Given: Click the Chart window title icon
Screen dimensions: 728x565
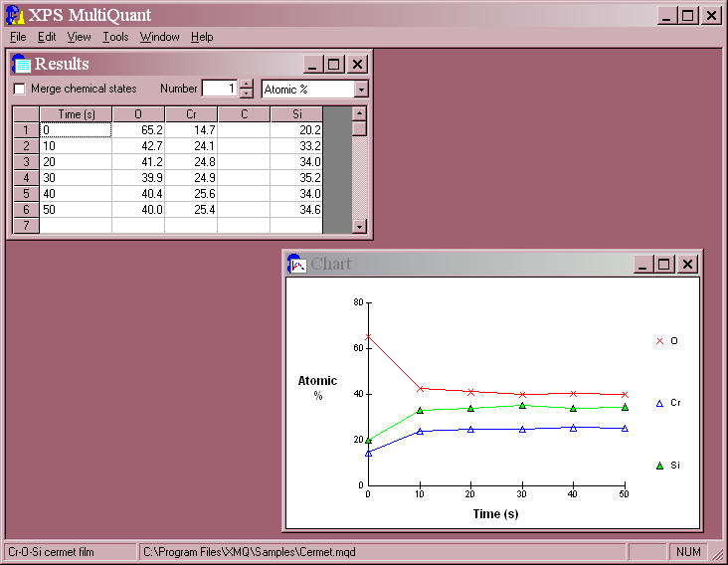Looking at the screenshot, I should pos(297,264).
